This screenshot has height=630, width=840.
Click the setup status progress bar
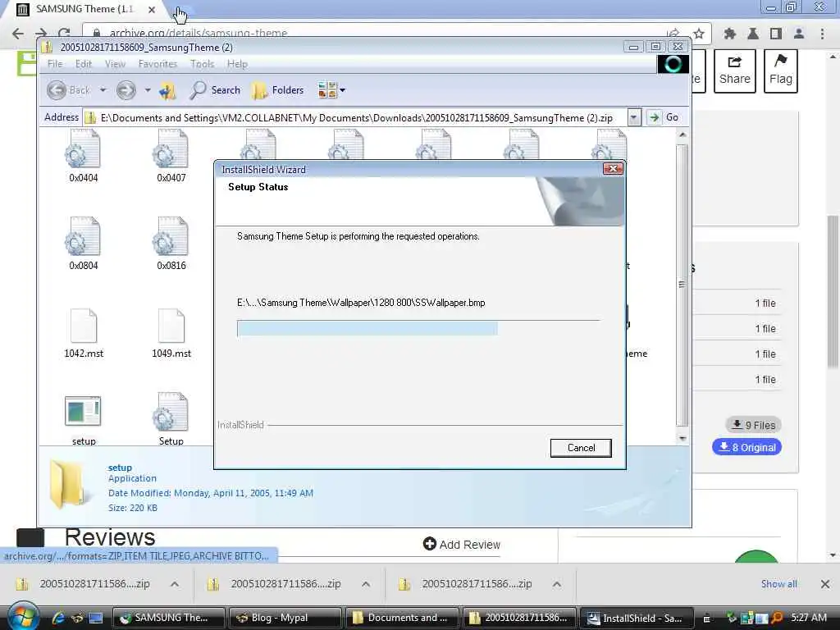point(418,328)
